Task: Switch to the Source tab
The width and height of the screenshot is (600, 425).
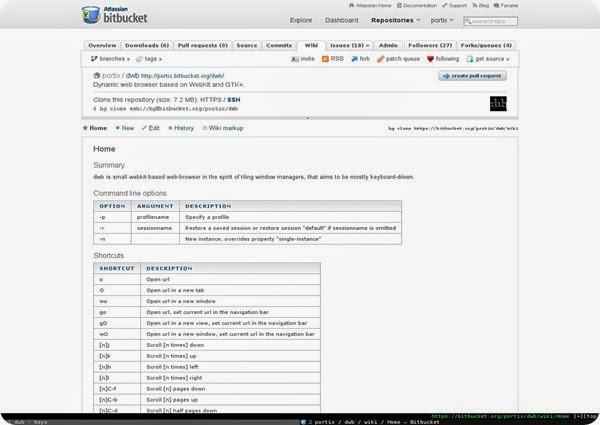Action: 247,46
